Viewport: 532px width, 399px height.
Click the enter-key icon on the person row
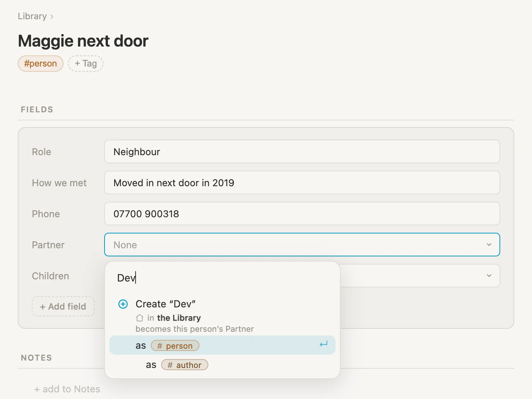click(x=324, y=344)
